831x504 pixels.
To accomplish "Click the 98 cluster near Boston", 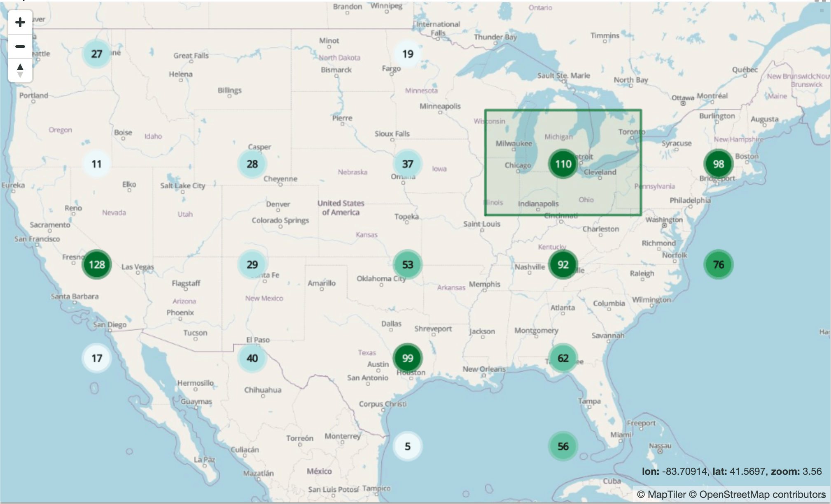I will [x=719, y=164].
